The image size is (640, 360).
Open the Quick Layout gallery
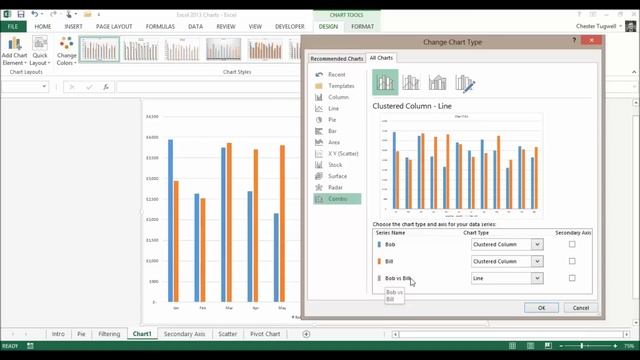(40, 51)
